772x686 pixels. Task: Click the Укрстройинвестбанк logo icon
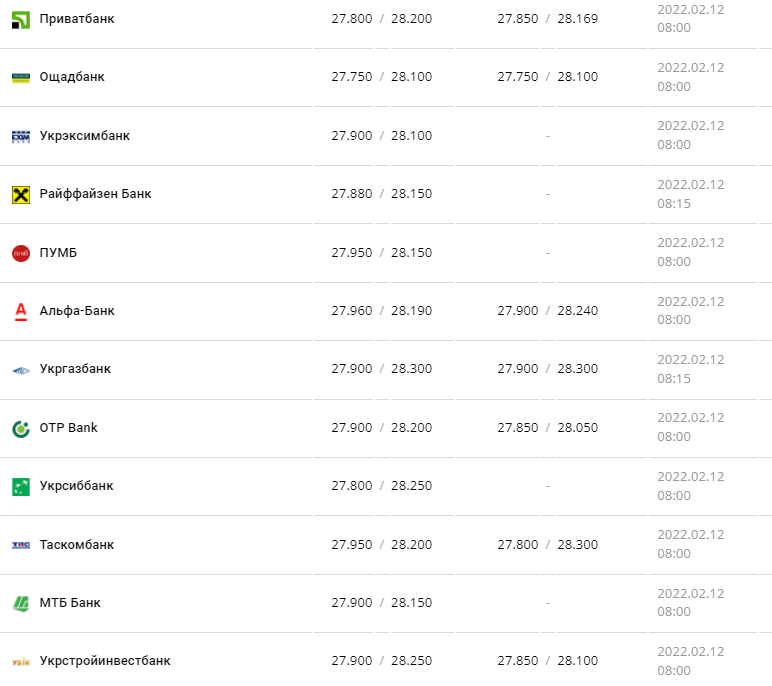(x=21, y=661)
